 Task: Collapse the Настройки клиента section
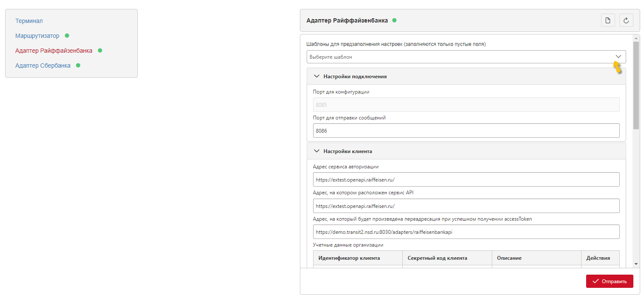466,151
